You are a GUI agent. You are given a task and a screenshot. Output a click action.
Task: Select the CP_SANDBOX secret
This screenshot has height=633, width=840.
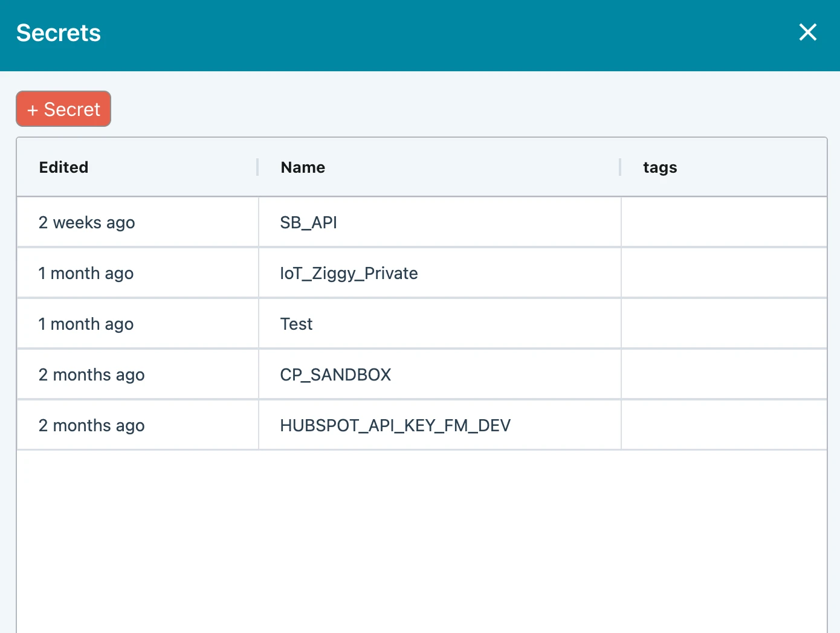coord(335,375)
